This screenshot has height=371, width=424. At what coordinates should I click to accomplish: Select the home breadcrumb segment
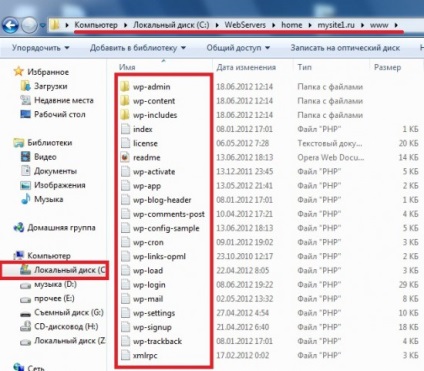(292, 25)
